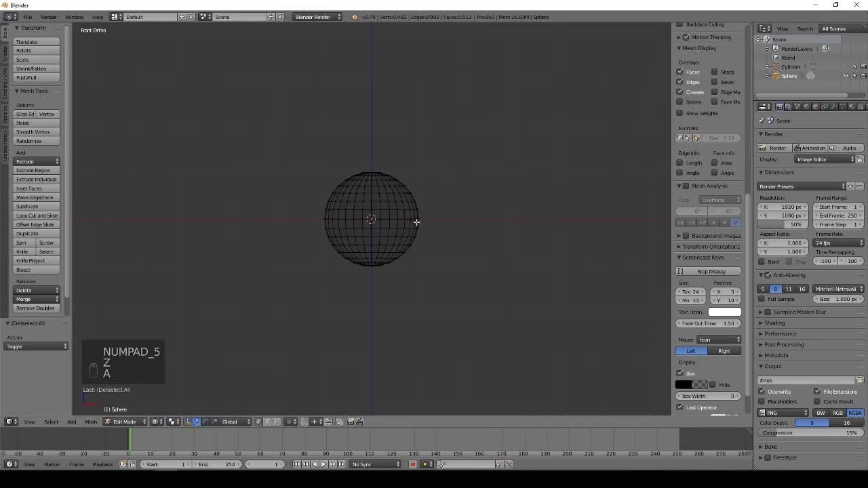Click the Remove Doubles button
The height and width of the screenshot is (488, 868).
pyautogui.click(x=37, y=308)
